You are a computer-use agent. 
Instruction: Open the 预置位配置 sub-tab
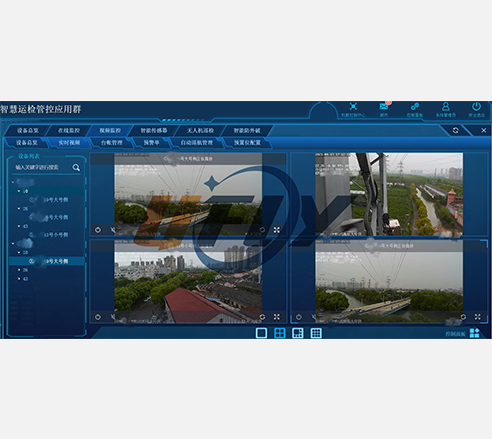247,143
